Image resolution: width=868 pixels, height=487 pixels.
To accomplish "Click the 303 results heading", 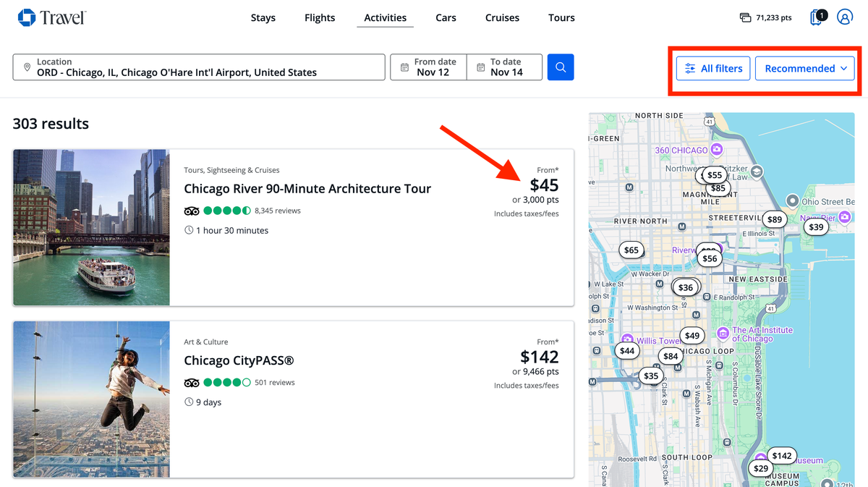I will coord(51,124).
